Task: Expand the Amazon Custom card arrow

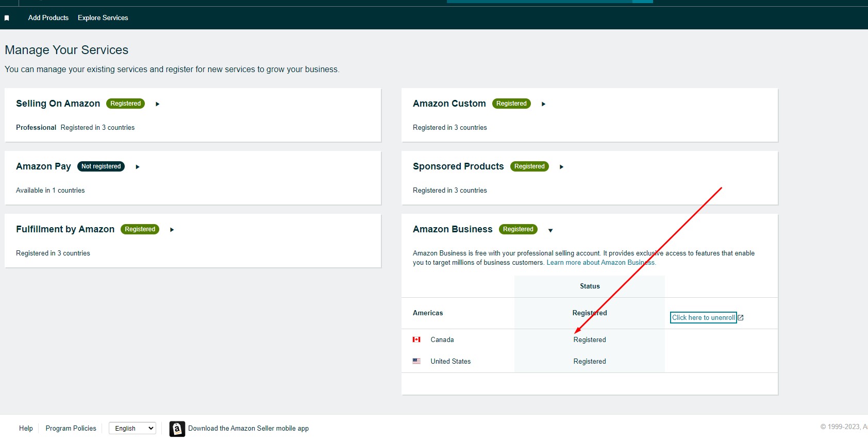Action: [x=543, y=104]
